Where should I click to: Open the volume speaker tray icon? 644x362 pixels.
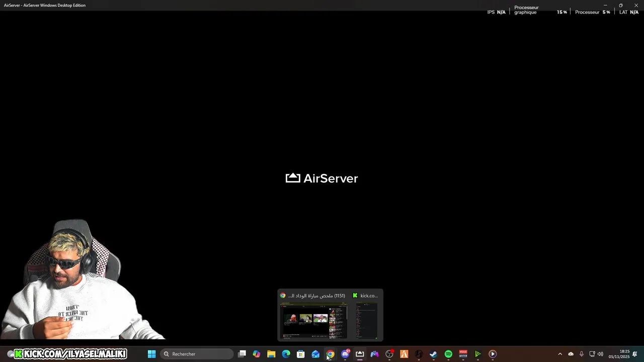pyautogui.click(x=600, y=354)
